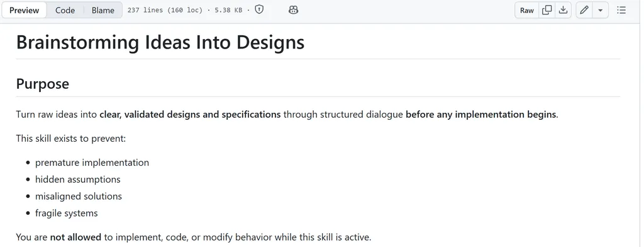Click the bold 'not allowed' text
Viewport: 644px width, 247px height.
coord(75,237)
